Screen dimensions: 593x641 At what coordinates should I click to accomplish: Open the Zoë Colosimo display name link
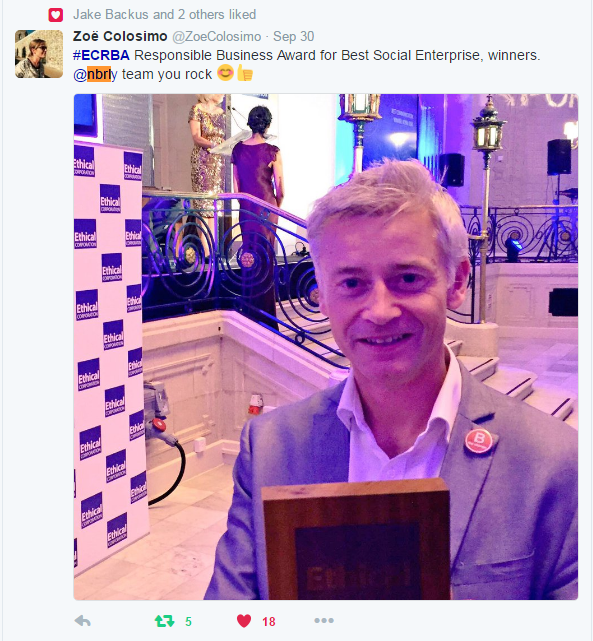coord(120,36)
